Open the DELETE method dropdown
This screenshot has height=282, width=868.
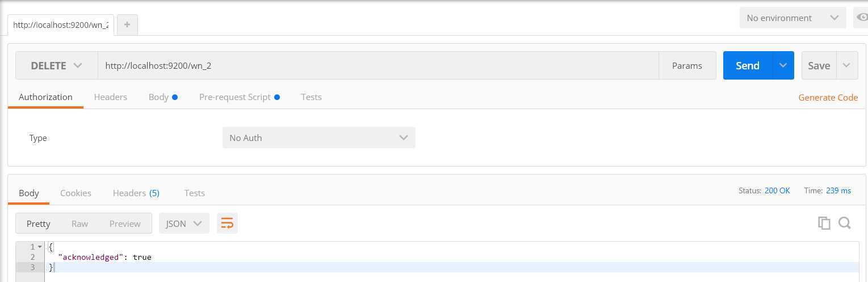click(x=56, y=65)
